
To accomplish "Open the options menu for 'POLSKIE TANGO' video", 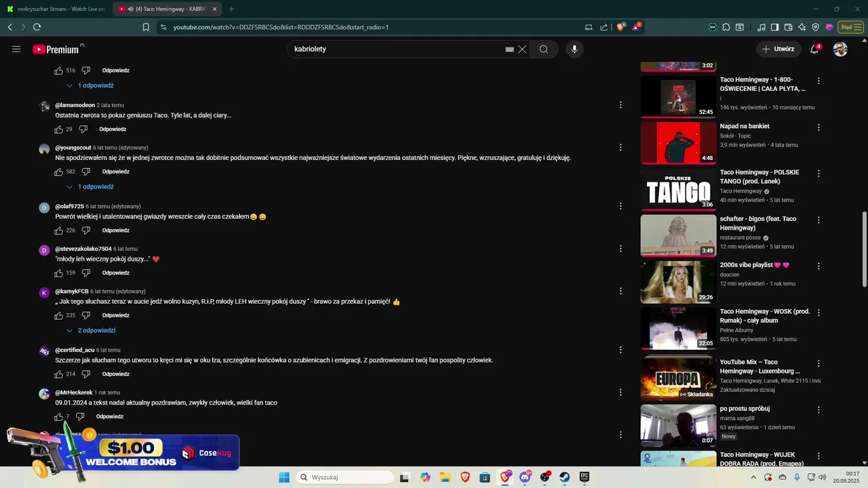I will coord(818,174).
